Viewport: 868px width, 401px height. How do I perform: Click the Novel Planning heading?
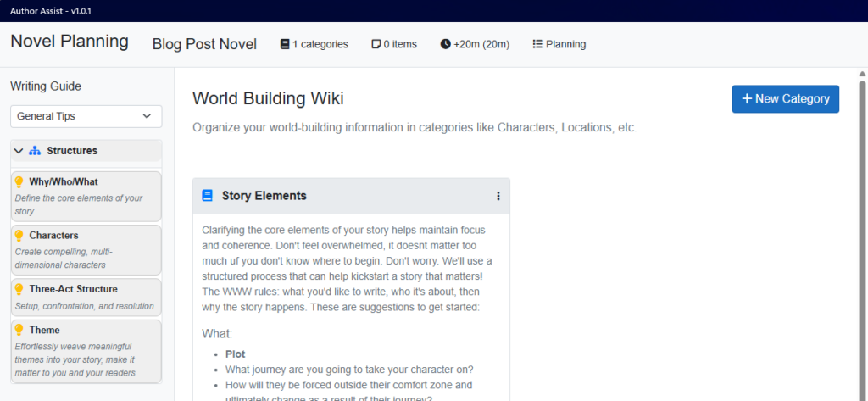pyautogui.click(x=70, y=42)
